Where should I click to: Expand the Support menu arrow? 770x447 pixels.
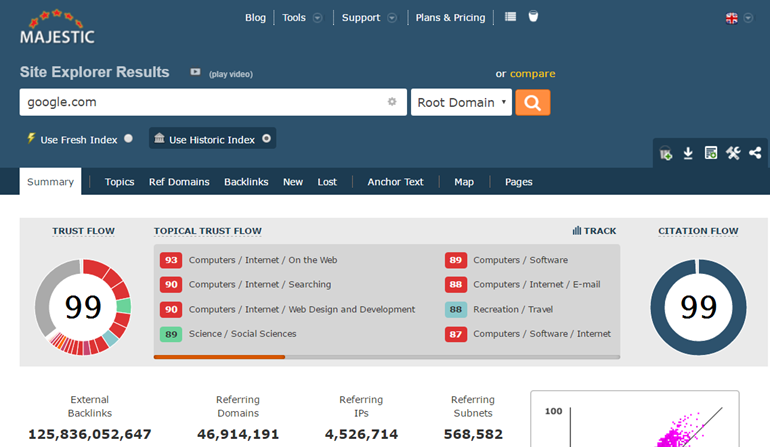coord(392,18)
